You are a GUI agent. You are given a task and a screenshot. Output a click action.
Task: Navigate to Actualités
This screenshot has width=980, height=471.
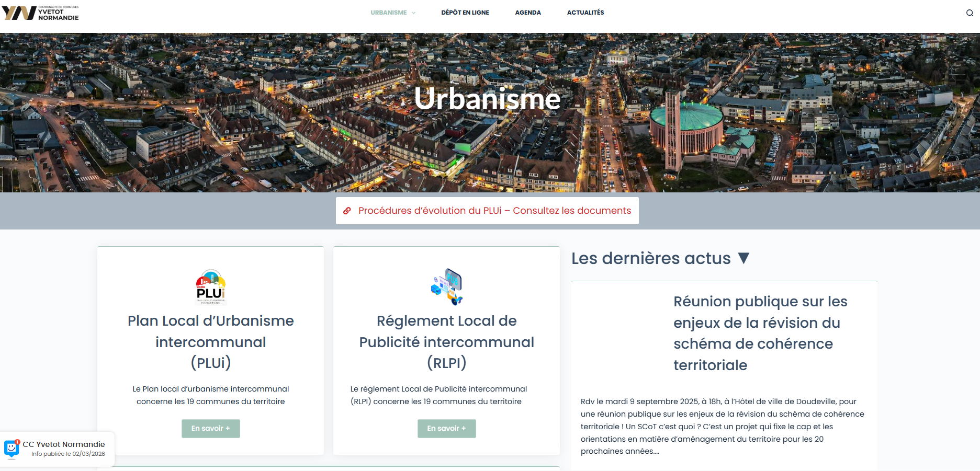point(585,13)
